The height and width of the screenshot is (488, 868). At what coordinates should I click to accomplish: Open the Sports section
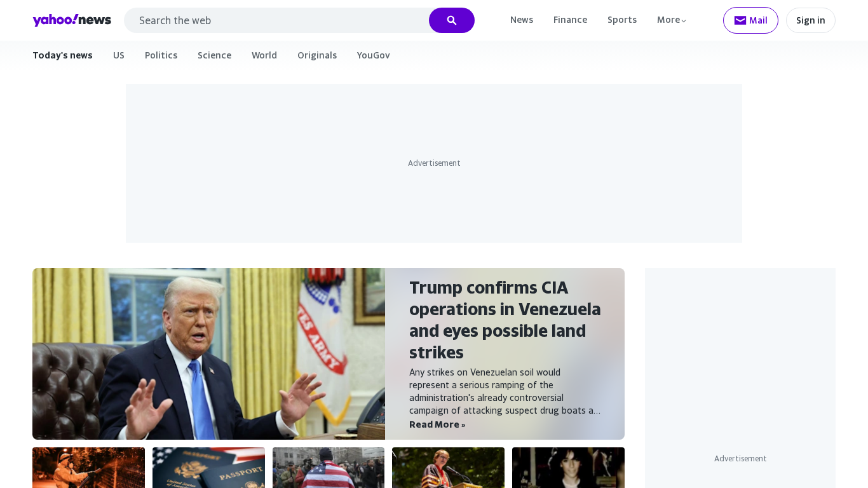pyautogui.click(x=622, y=20)
